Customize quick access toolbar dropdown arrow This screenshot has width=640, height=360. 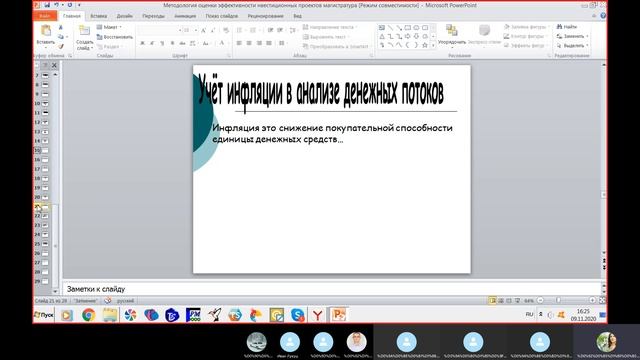click(x=79, y=5)
